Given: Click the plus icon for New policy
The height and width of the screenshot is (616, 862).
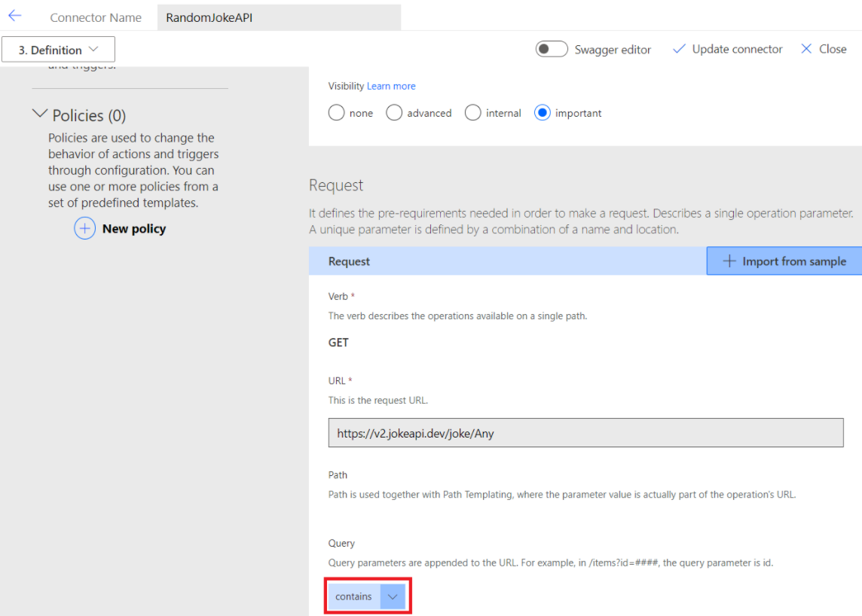Looking at the screenshot, I should pos(84,228).
